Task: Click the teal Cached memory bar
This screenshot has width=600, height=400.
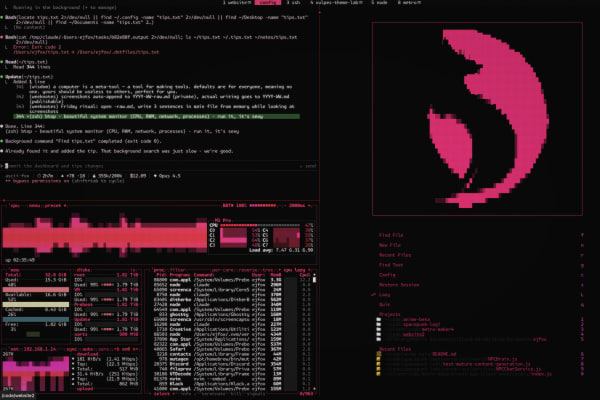Action: coord(36,320)
